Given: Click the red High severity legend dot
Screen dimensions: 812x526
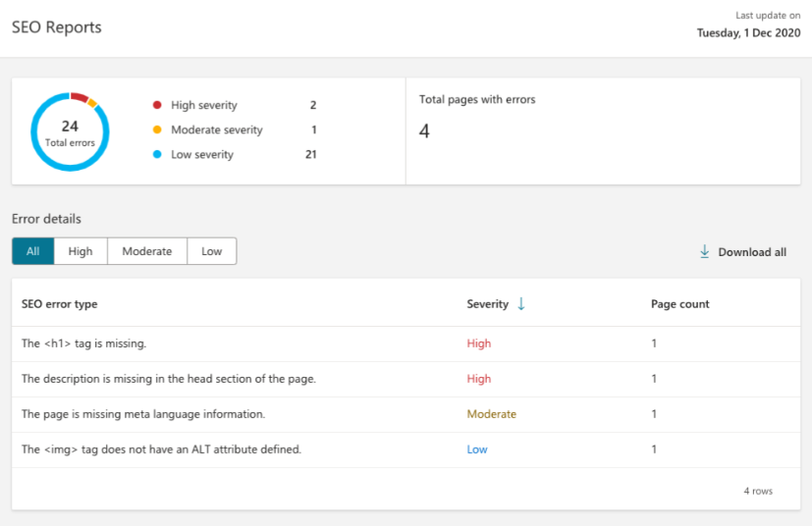Looking at the screenshot, I should 157,105.
